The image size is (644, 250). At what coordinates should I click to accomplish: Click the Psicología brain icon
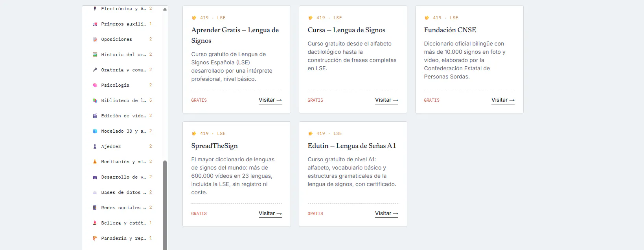coord(95,85)
